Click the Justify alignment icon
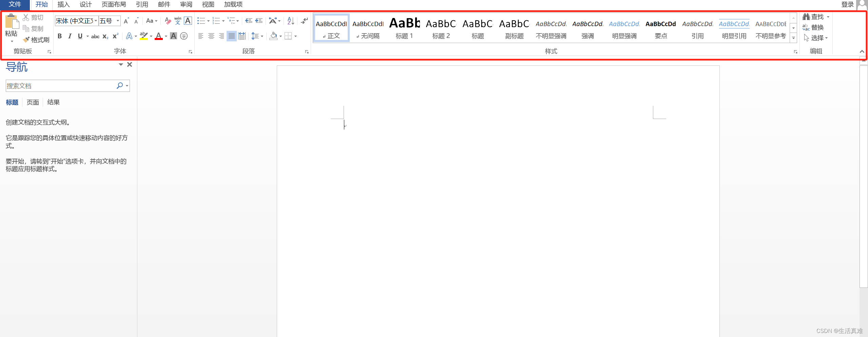Image resolution: width=868 pixels, height=337 pixels. point(231,36)
